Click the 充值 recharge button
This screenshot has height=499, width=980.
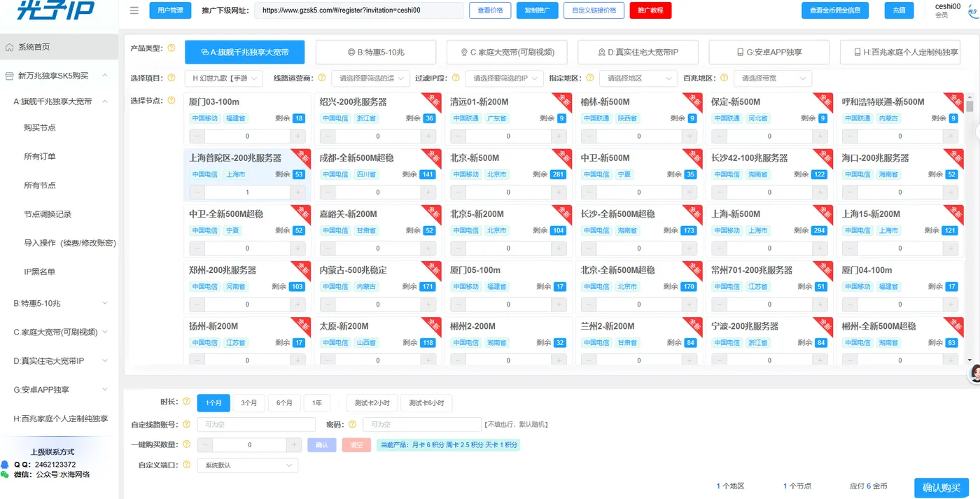point(899,10)
